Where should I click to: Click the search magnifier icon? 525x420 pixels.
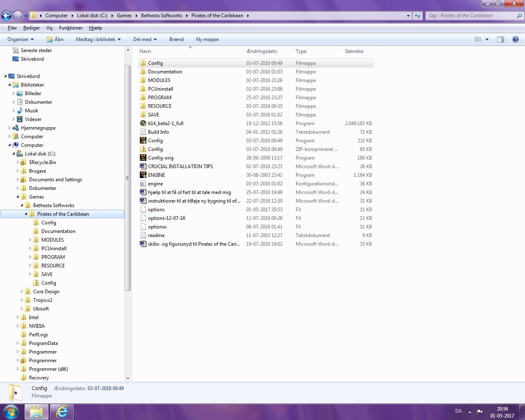coord(520,16)
